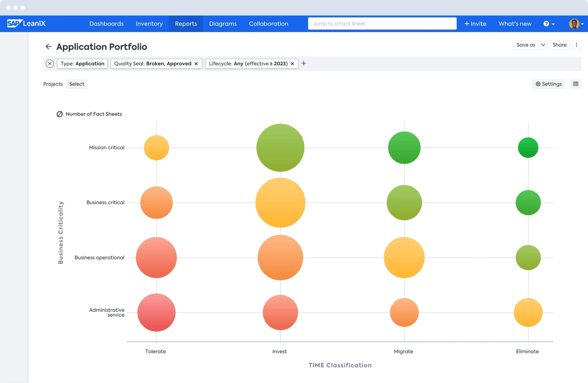Click the Share button
The image size is (588, 383).
[559, 45]
